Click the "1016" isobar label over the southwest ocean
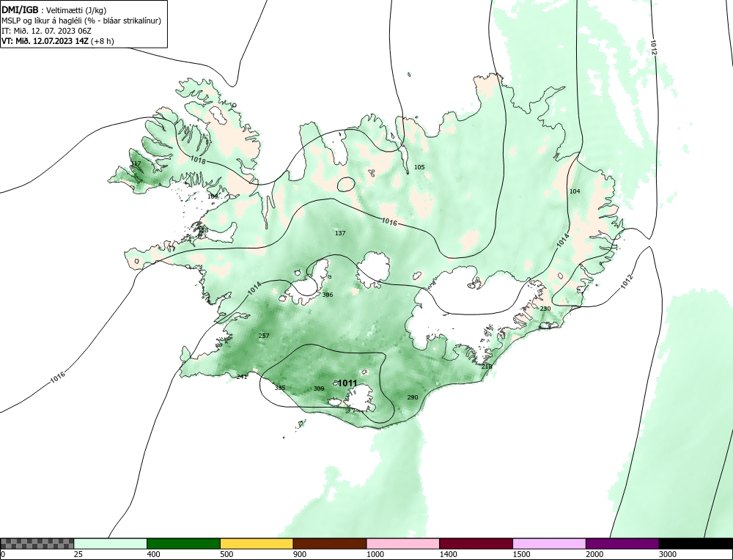 pyautogui.click(x=58, y=377)
